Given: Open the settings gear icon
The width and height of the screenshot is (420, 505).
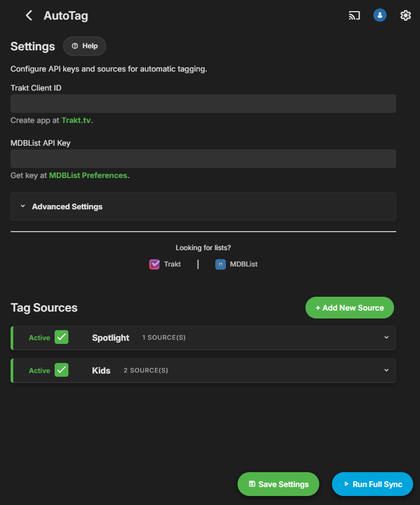Looking at the screenshot, I should click(406, 15).
